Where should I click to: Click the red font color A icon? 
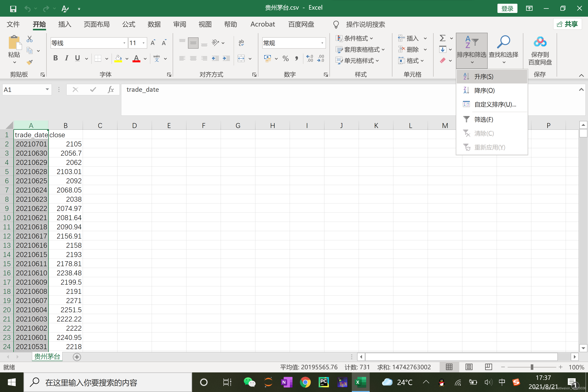(x=136, y=58)
